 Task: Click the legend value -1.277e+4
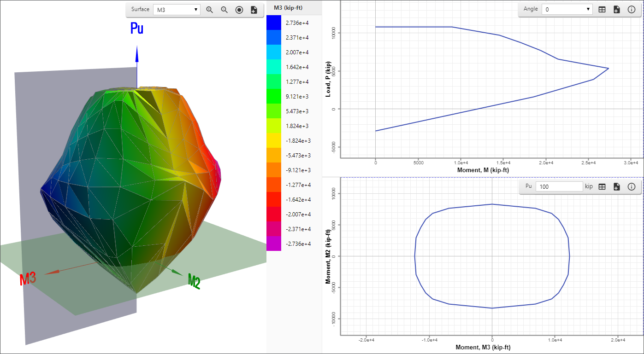[x=298, y=185]
